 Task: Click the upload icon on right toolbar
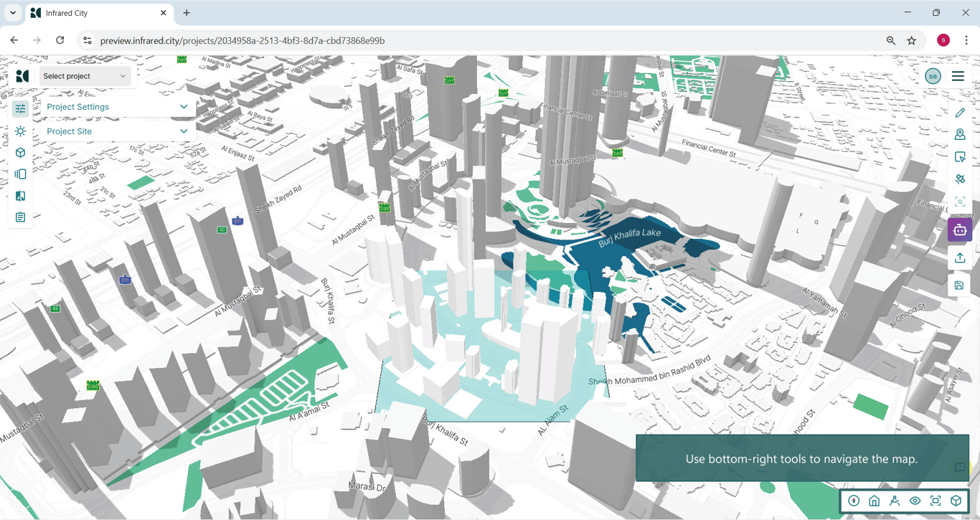point(960,257)
